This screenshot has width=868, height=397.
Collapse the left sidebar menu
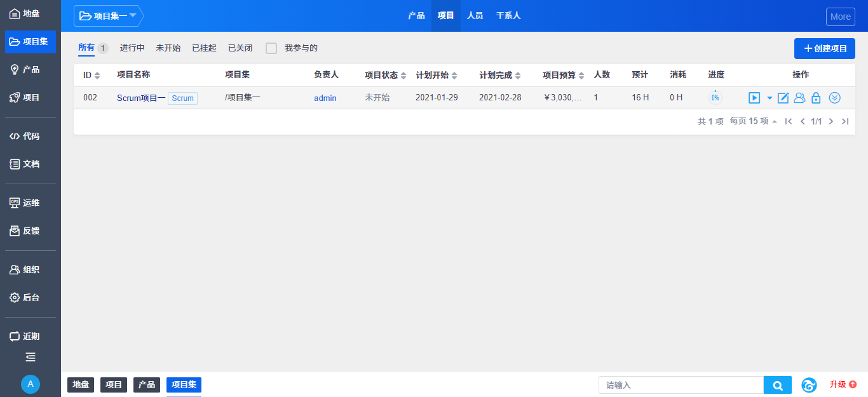click(31, 357)
